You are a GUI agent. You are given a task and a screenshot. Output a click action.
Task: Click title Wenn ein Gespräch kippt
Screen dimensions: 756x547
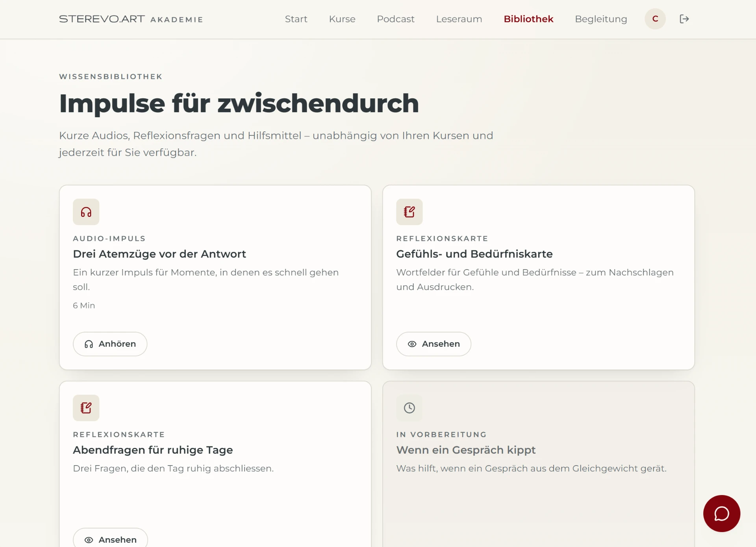point(466,450)
